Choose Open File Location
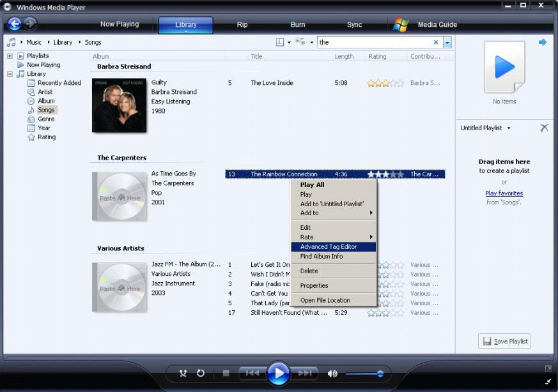Viewport: 558px width, 392px height. [x=333, y=300]
